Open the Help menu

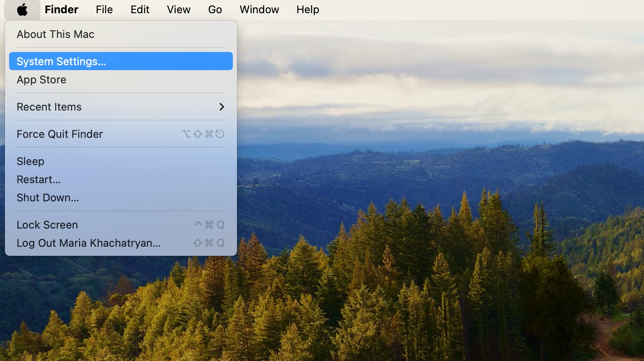pos(308,9)
